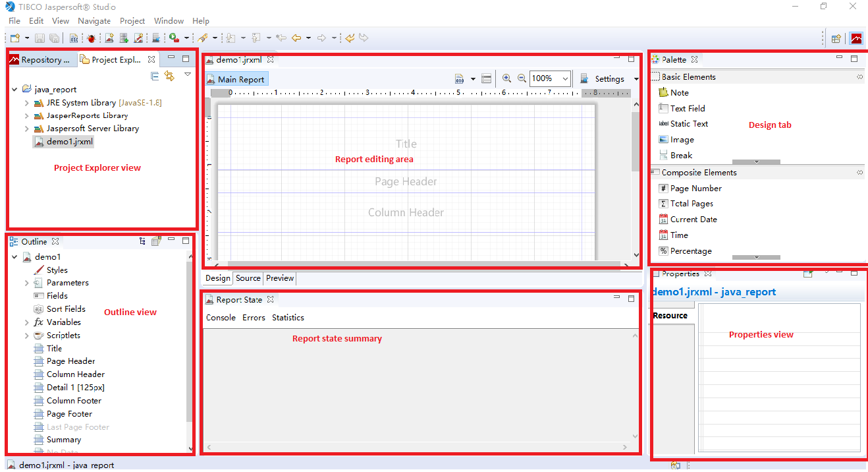Collapse All in the Project Explorer toolbar
The width and height of the screenshot is (868, 472).
[x=155, y=75]
